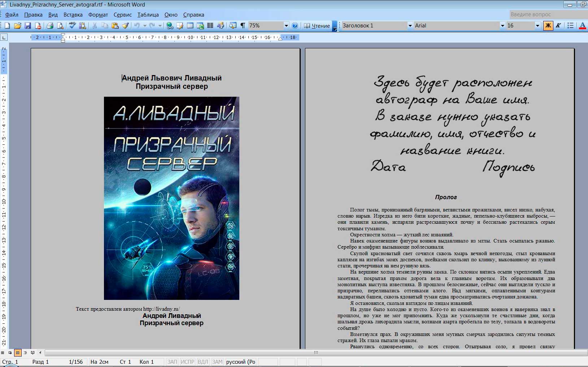
Task: Click the Чтение reading mode button
Action: (x=317, y=26)
